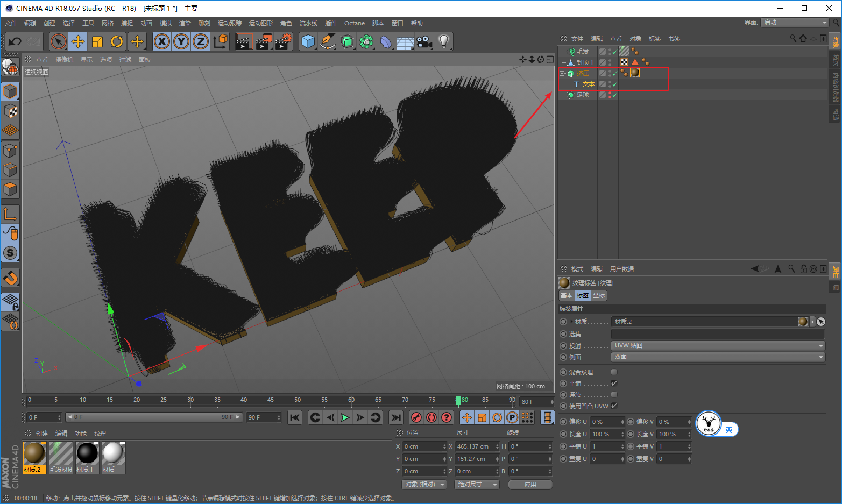
Task: Add a camera object
Action: 424,41
